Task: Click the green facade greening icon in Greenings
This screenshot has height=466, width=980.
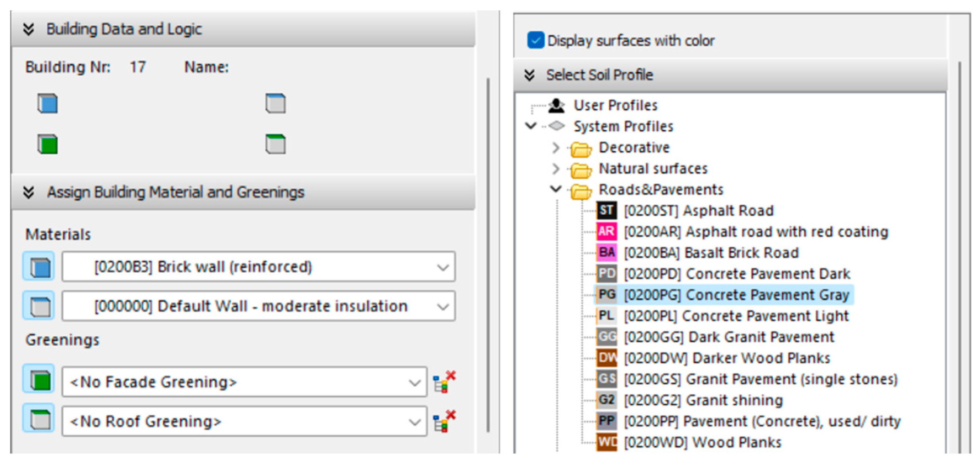Action: 39,379
